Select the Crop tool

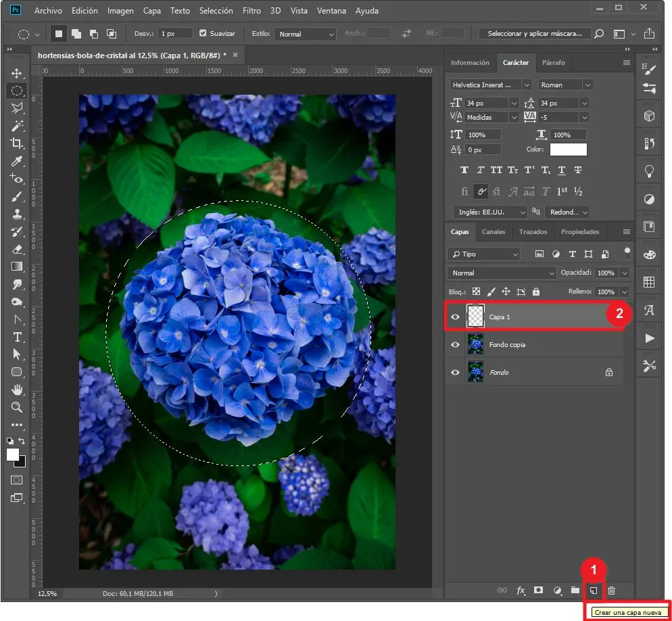[17, 143]
